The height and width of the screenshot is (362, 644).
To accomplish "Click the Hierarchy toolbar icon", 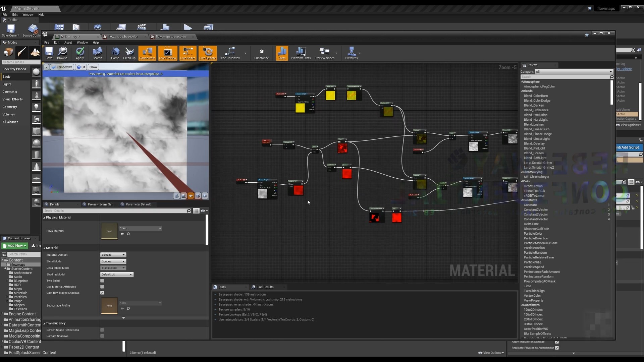I will point(351,53).
